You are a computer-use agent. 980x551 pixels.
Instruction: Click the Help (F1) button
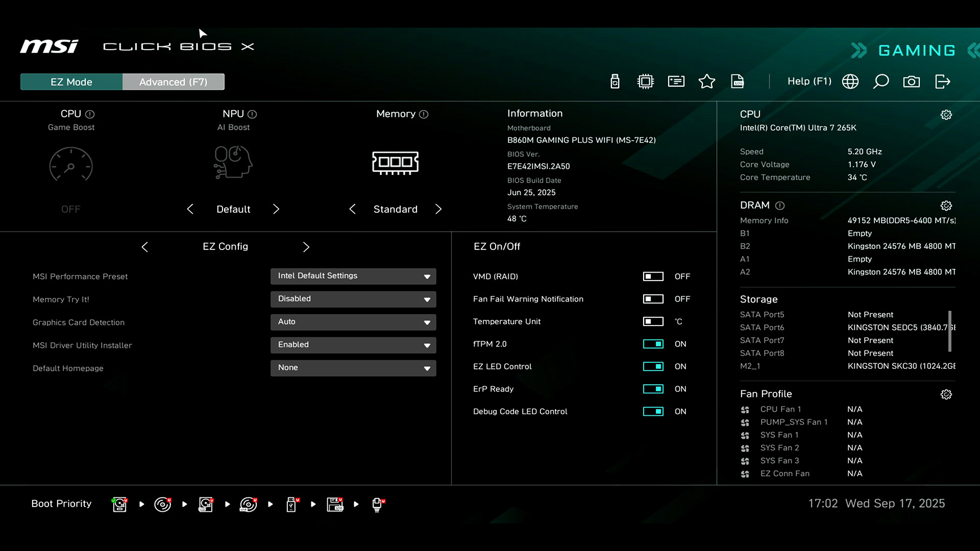809,82
